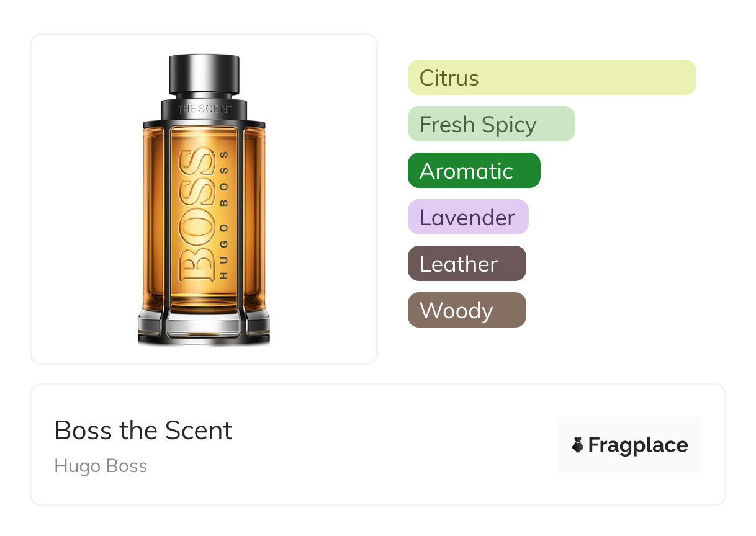Click the Boss the Scent title

tap(143, 431)
